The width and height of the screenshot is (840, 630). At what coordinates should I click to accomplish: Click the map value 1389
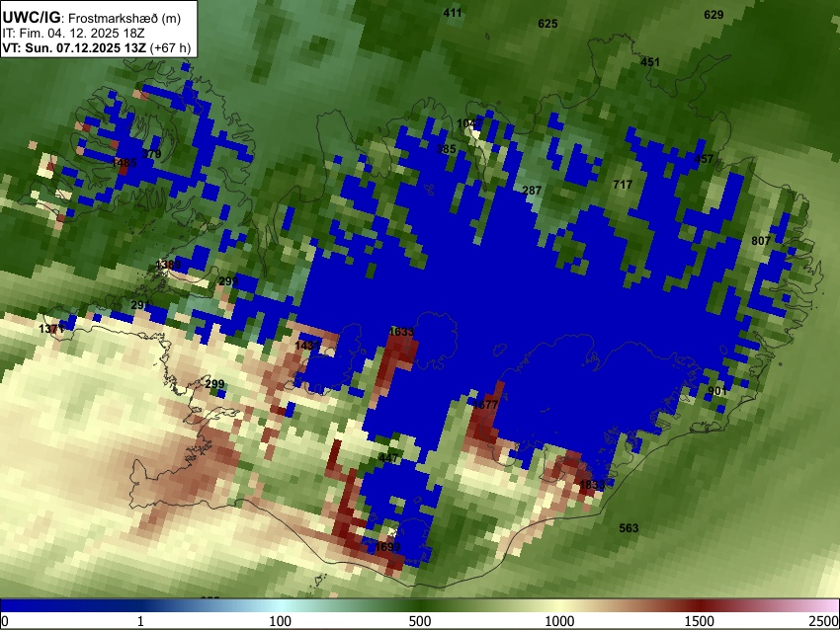tap(168, 265)
